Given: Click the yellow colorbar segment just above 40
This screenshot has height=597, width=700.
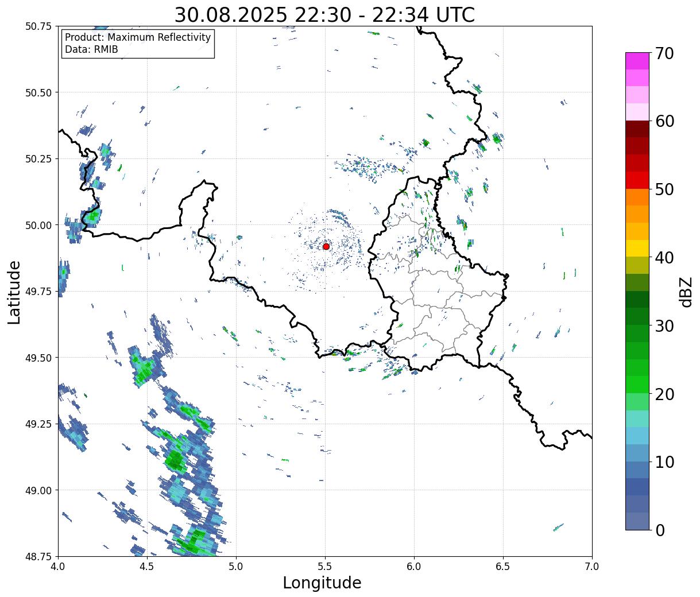Looking at the screenshot, I should tap(637, 248).
